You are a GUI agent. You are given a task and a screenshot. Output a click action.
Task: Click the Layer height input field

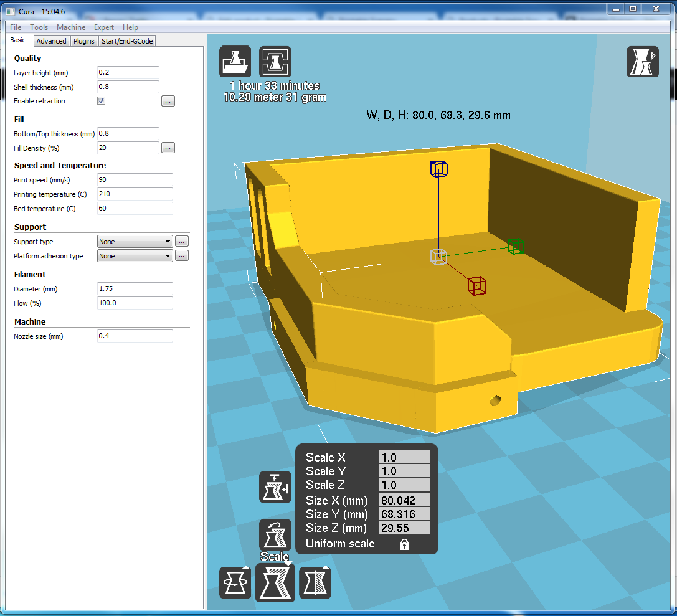[x=128, y=72]
